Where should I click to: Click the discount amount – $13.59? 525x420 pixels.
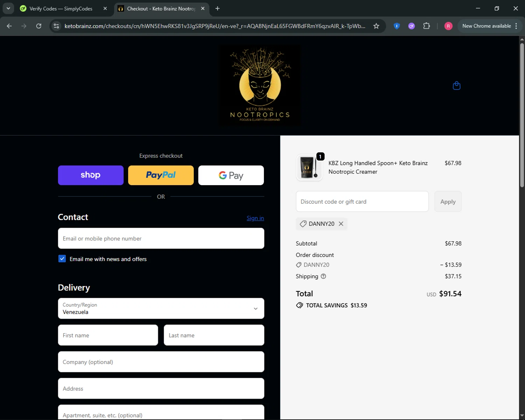tap(451, 265)
